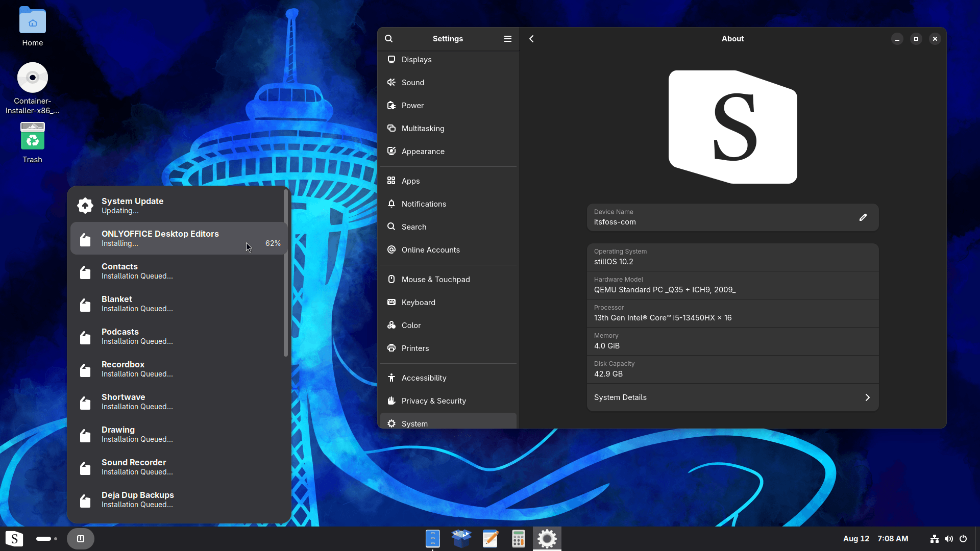Open stillOS start menu button
The image size is (980, 551).
click(x=14, y=539)
